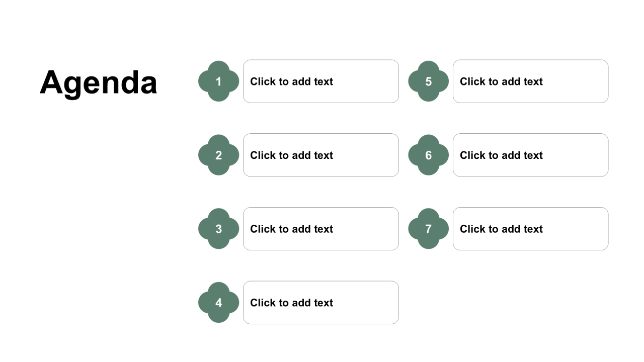Screen dimensions: 644x362
Task: Click text placeholder next to number 6
Action: pos(531,155)
